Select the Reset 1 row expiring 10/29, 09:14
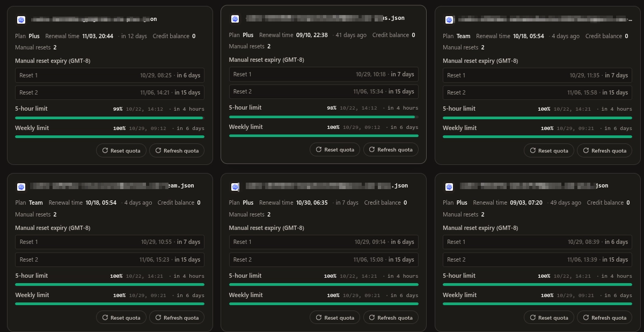This screenshot has height=332, width=644. [x=324, y=242]
